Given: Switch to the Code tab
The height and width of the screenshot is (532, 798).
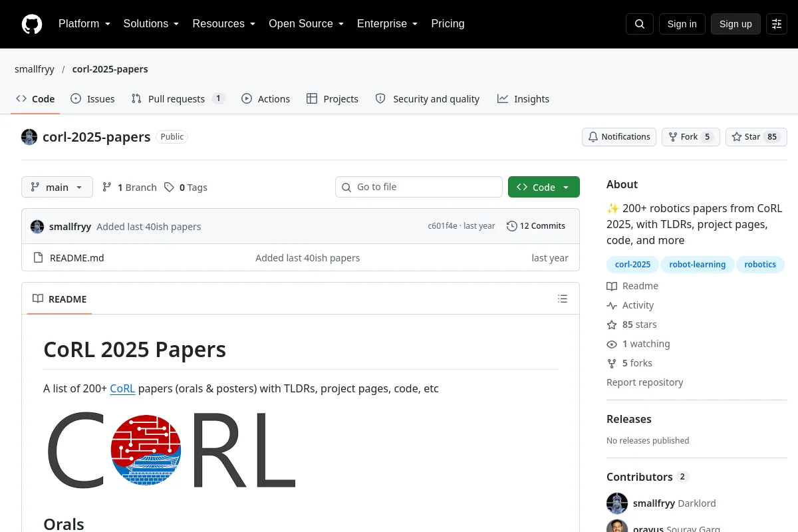Looking at the screenshot, I should (35, 98).
